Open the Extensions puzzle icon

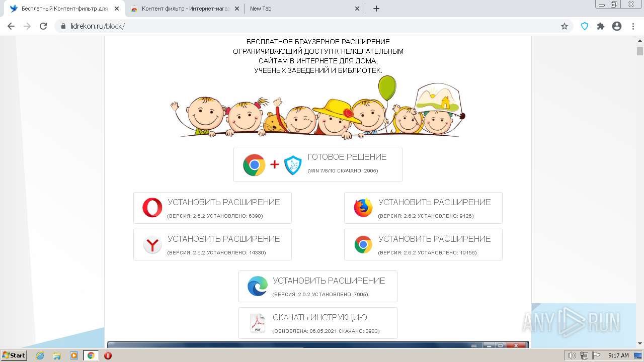[x=601, y=26]
